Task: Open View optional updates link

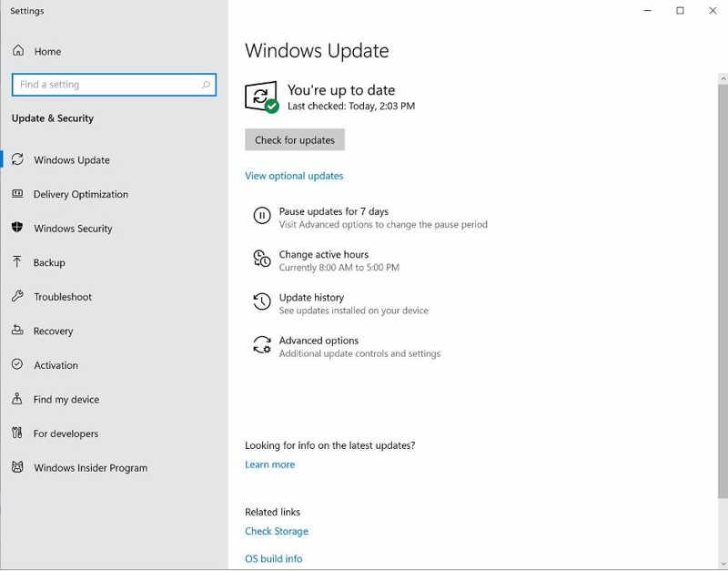Action: pyautogui.click(x=294, y=176)
